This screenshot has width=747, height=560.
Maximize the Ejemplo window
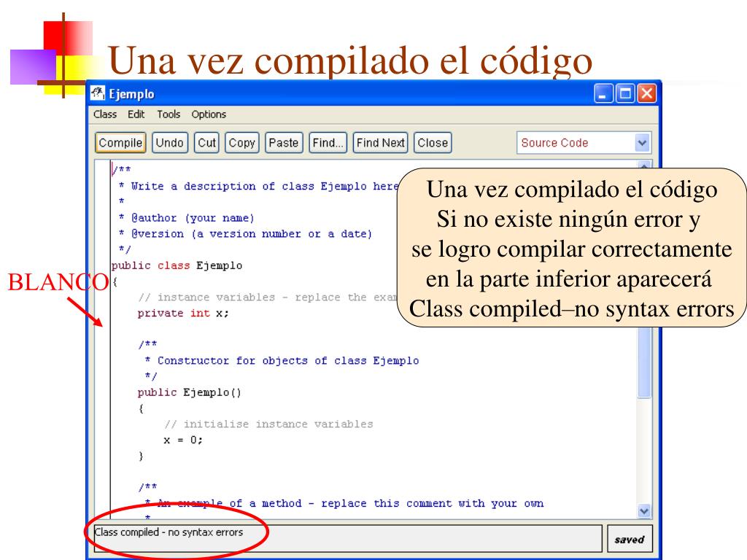[x=625, y=93]
